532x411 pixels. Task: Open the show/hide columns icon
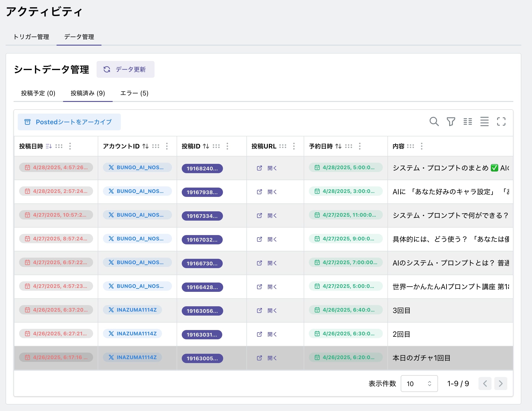(x=468, y=121)
